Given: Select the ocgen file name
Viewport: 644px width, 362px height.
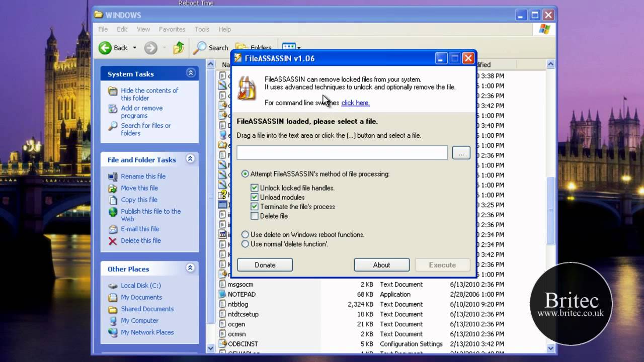Looking at the screenshot, I should coord(236,324).
